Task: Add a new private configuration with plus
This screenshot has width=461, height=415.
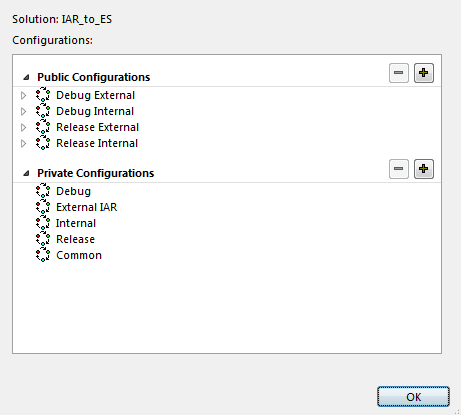Action: tap(424, 169)
